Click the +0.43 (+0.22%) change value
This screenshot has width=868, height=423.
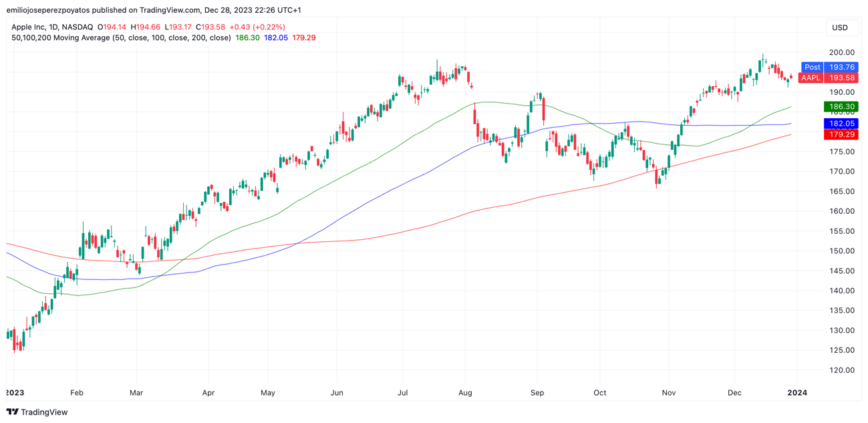tap(257, 27)
